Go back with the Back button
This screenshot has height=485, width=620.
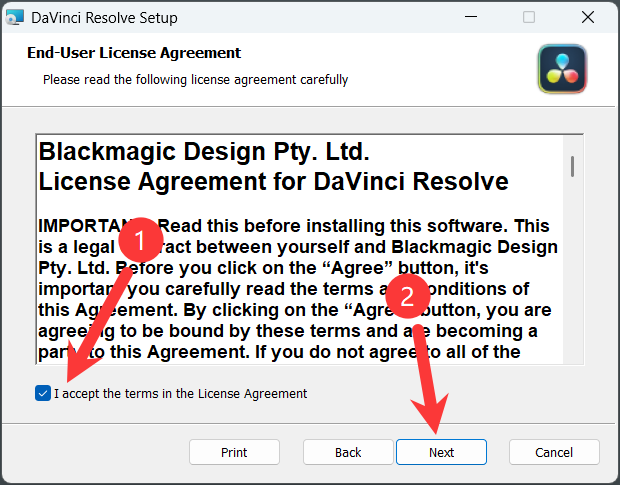[348, 452]
